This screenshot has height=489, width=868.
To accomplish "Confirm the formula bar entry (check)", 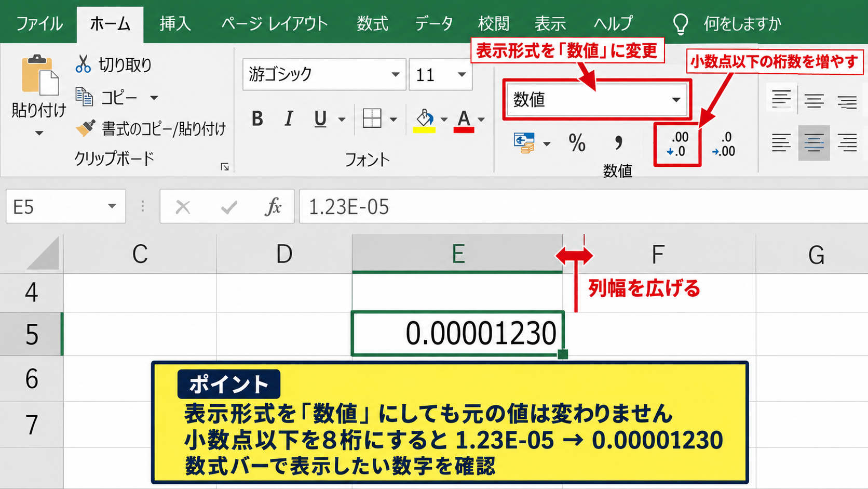I will pyautogui.click(x=229, y=207).
